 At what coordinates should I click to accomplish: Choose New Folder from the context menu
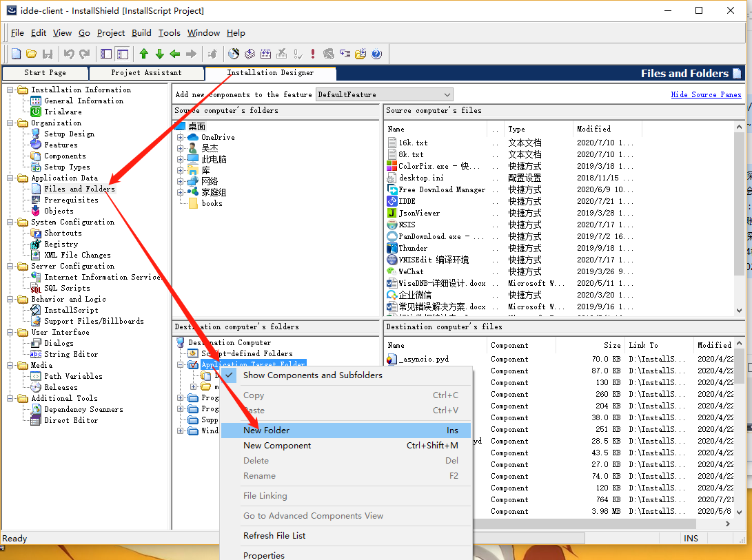[346, 430]
